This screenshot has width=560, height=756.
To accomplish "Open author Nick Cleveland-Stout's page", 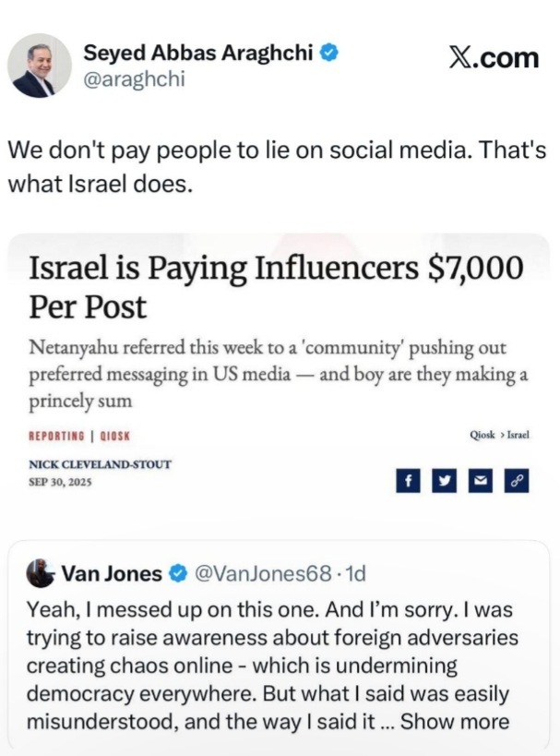I will [x=101, y=464].
